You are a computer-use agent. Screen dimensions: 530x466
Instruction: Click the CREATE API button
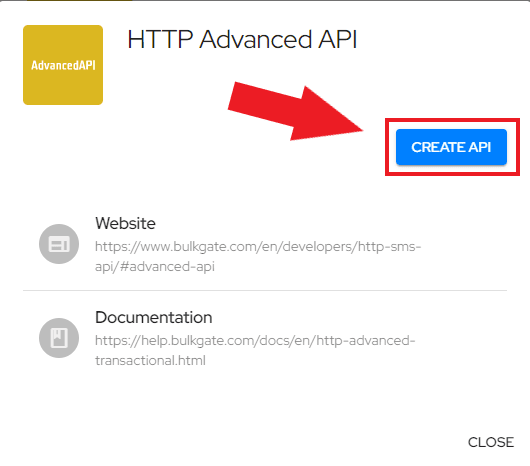click(x=451, y=147)
